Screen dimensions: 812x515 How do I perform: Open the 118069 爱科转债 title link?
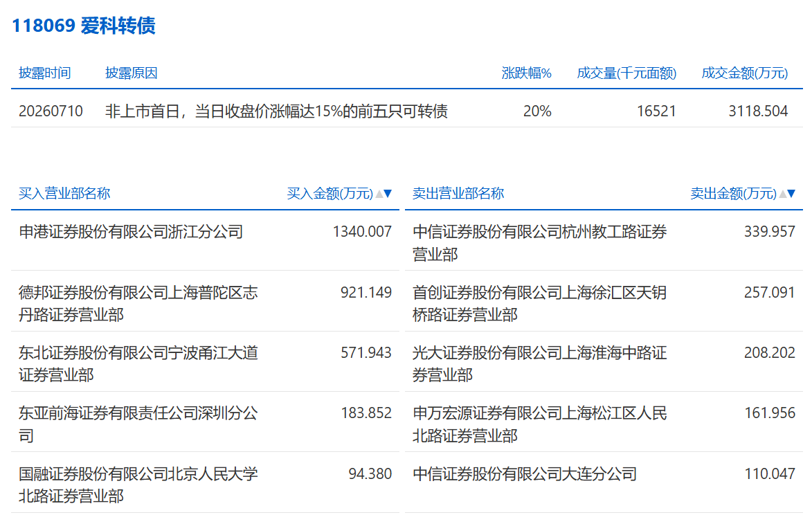83,26
